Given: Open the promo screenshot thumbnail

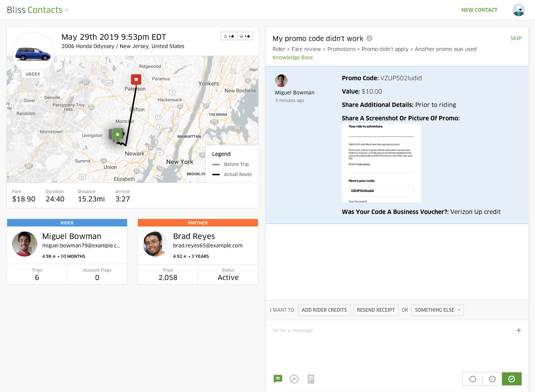Looking at the screenshot, I should pyautogui.click(x=381, y=163).
